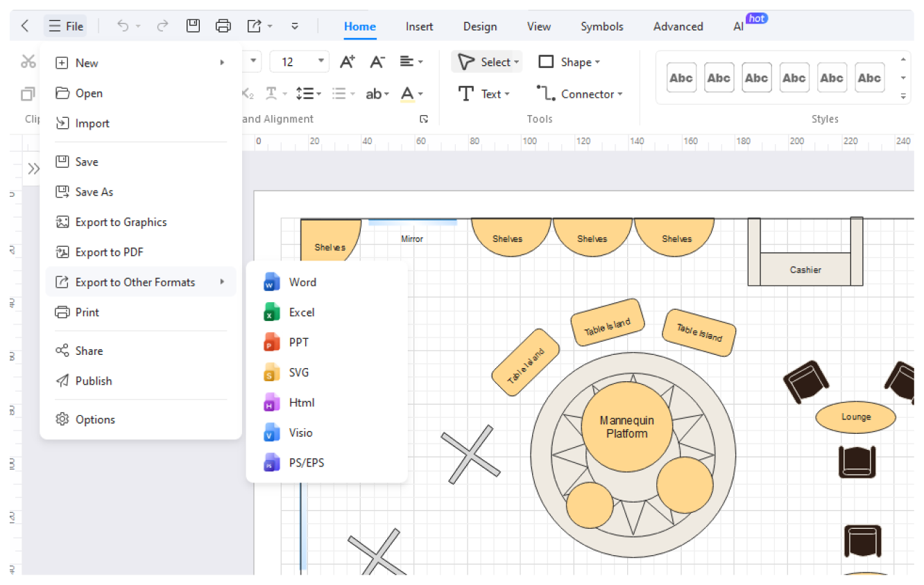This screenshot has width=924, height=585.
Task: Open the Font and Alignment dialog launcher
Action: pyautogui.click(x=424, y=119)
